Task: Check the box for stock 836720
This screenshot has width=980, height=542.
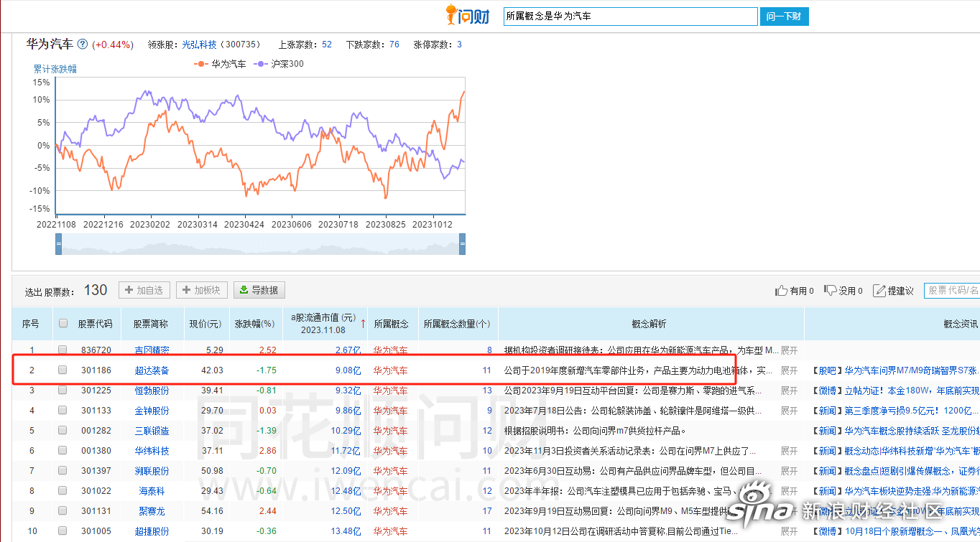Action: point(63,350)
